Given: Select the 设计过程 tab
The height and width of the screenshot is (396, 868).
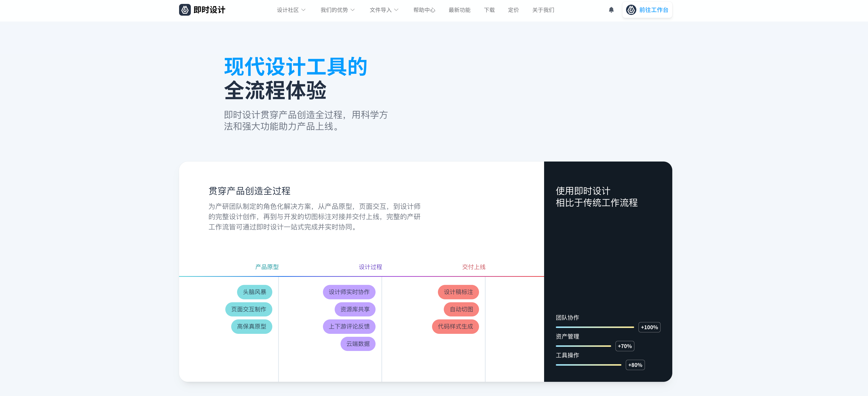Looking at the screenshot, I should pos(370,267).
